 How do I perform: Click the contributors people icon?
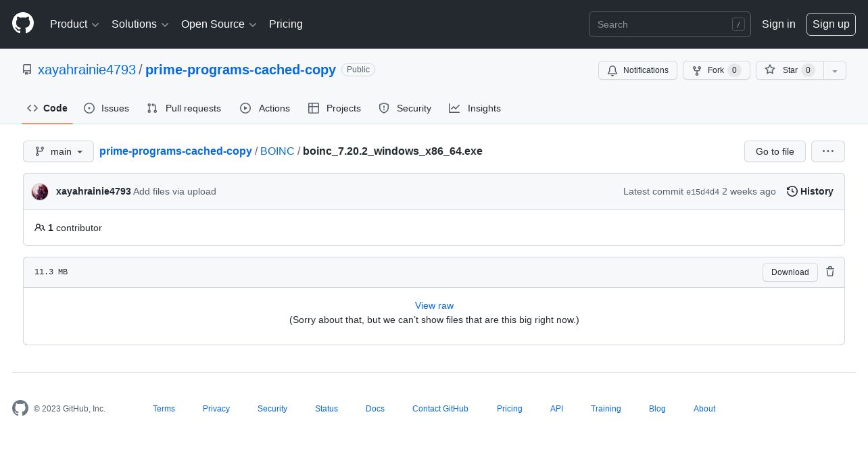pyautogui.click(x=40, y=228)
